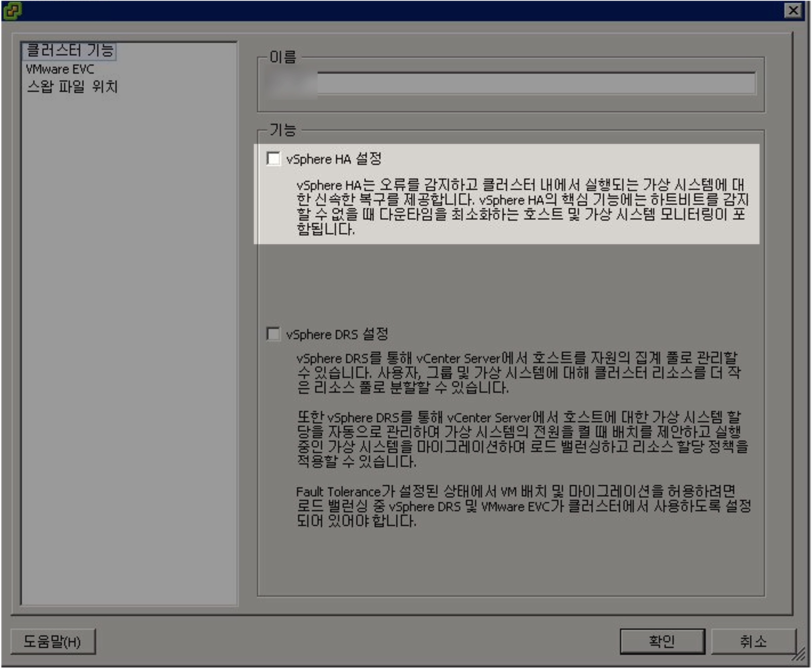Viewport: 812px width, 668px height.
Task: Click the 이름 group box label
Action: click(283, 57)
